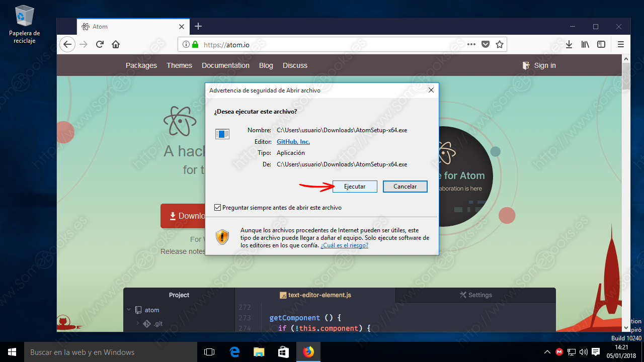
Task: Show site information icon in URL bar
Action: tap(186, 44)
